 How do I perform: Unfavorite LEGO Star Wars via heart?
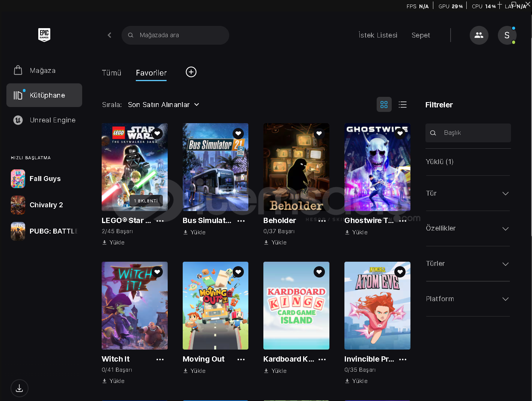coord(157,133)
